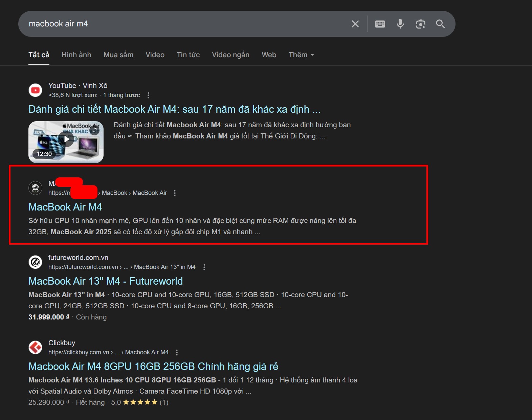Switch to the Web tab
The width and height of the screenshot is (532, 420).
click(269, 55)
